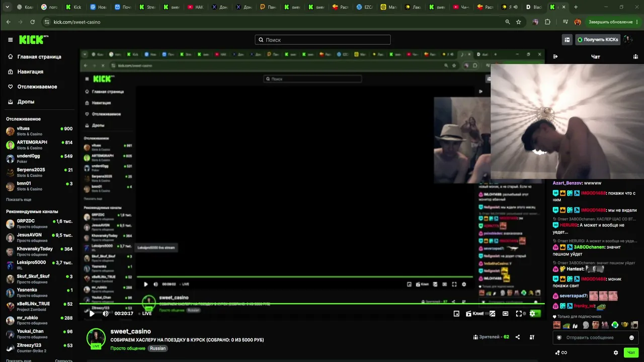Open chat settings gear icon
Screen dimensions: 644x362
(x=616, y=352)
